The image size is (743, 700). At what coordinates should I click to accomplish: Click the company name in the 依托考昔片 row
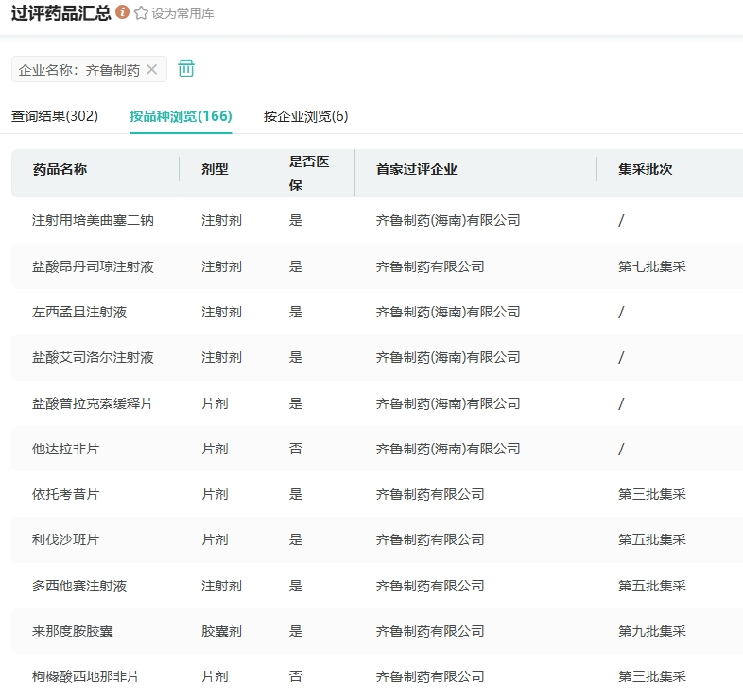(x=430, y=494)
